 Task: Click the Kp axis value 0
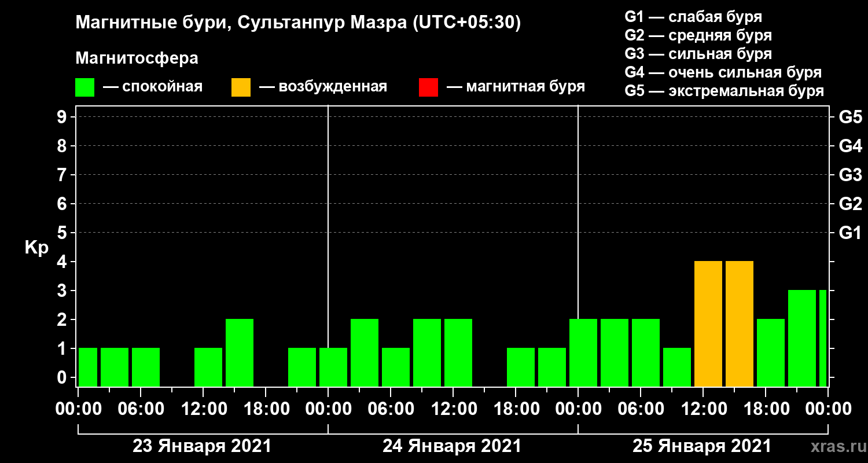coord(63,378)
